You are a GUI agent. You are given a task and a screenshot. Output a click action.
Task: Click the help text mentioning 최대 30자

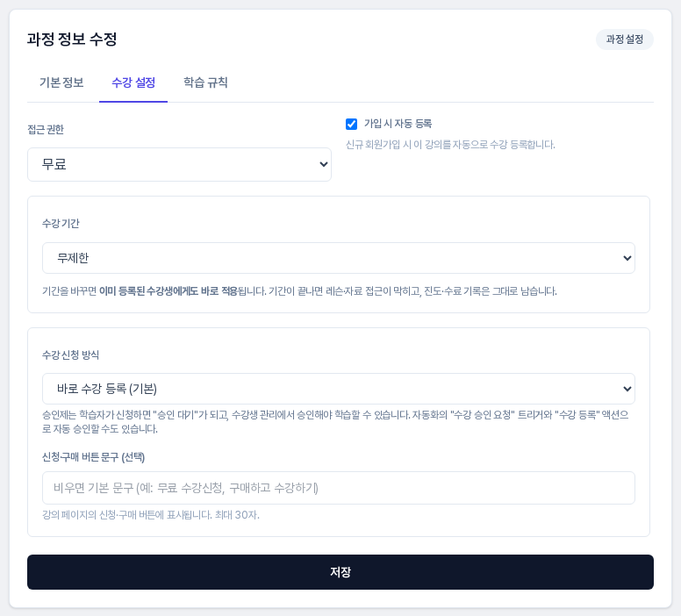[151, 515]
